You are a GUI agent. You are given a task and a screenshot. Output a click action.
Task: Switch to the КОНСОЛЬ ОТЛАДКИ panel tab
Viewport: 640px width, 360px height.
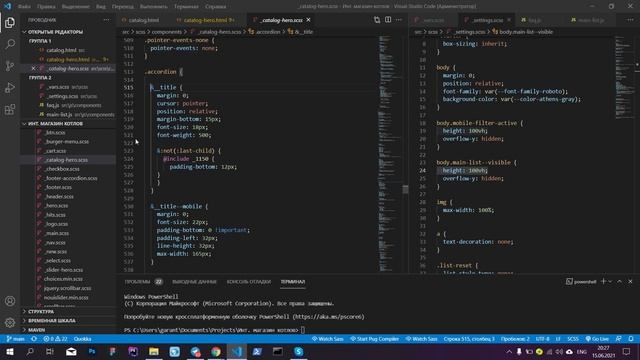249,282
